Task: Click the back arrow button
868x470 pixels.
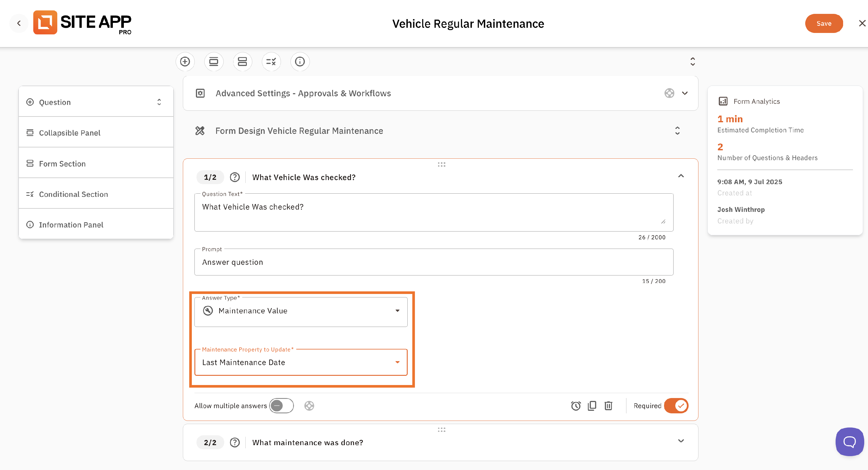Action: pos(19,23)
